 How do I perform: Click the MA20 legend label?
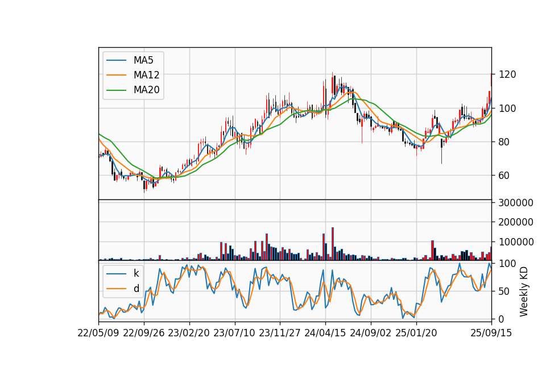coord(146,90)
